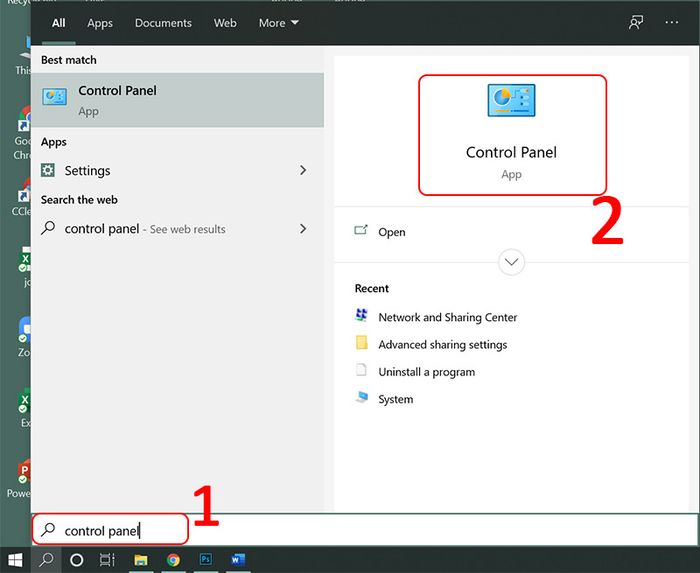Viewport: 700px width, 573px height.
Task: Click the Recent section heading
Action: click(x=371, y=288)
